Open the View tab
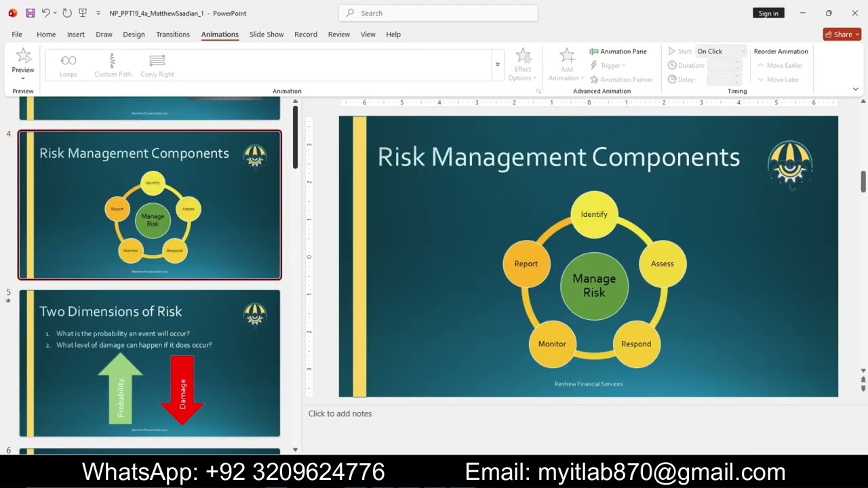This screenshot has height=488, width=868. tap(368, 34)
